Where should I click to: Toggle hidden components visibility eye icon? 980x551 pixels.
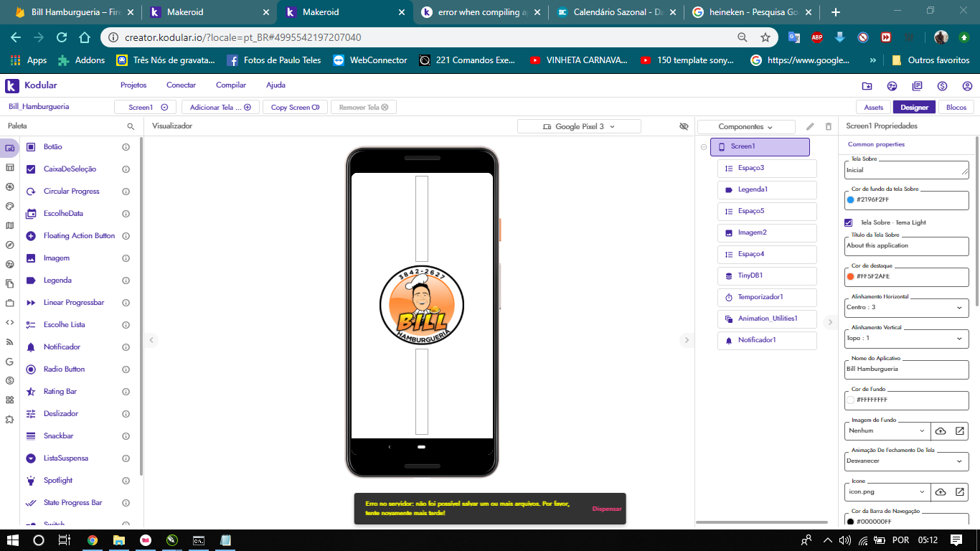point(684,126)
